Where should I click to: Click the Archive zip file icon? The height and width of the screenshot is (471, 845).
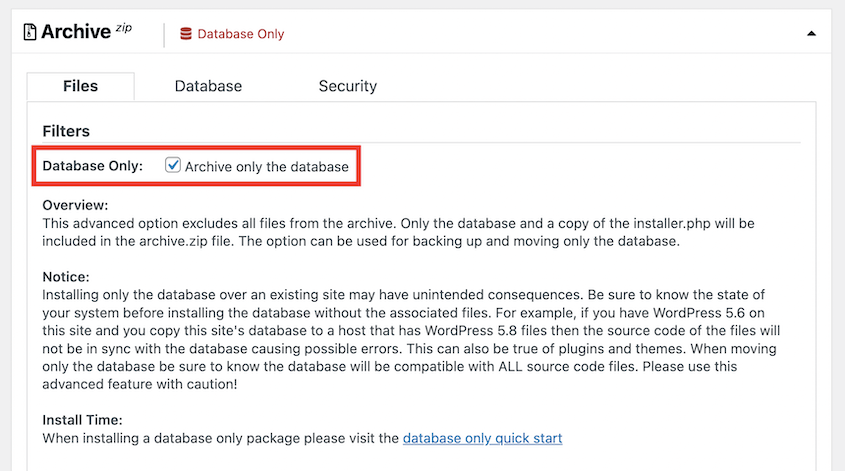point(30,32)
